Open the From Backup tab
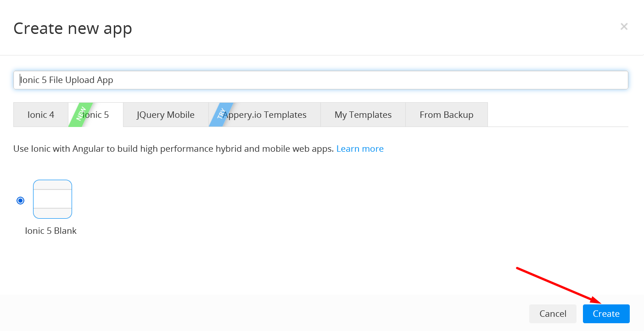 (x=447, y=115)
